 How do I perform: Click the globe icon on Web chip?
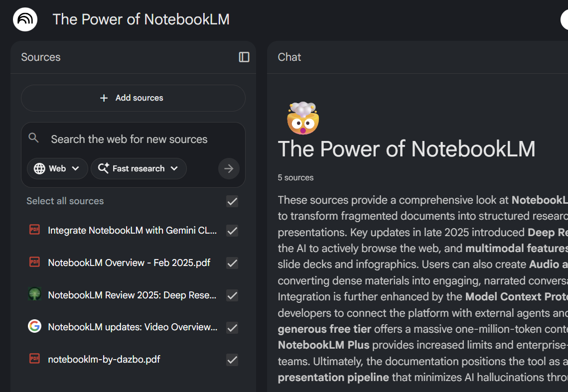point(39,168)
